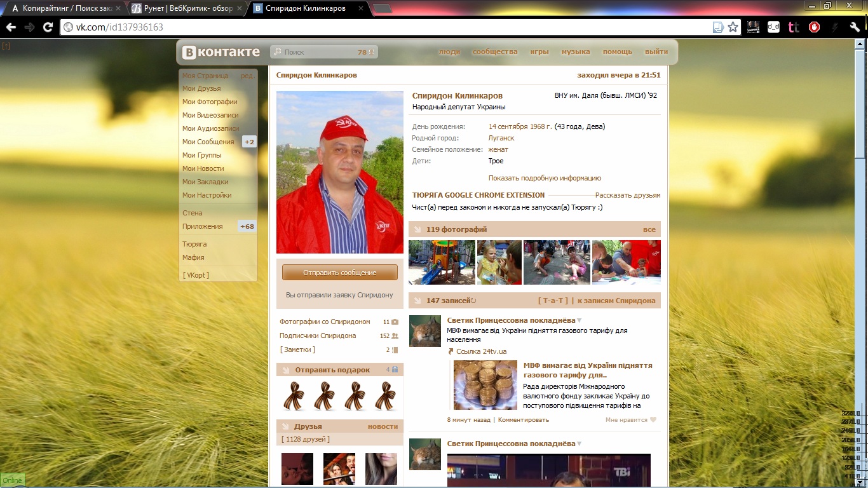The height and width of the screenshot is (488, 868).
Task: Click the Луганск hometown link
Action: [501, 138]
